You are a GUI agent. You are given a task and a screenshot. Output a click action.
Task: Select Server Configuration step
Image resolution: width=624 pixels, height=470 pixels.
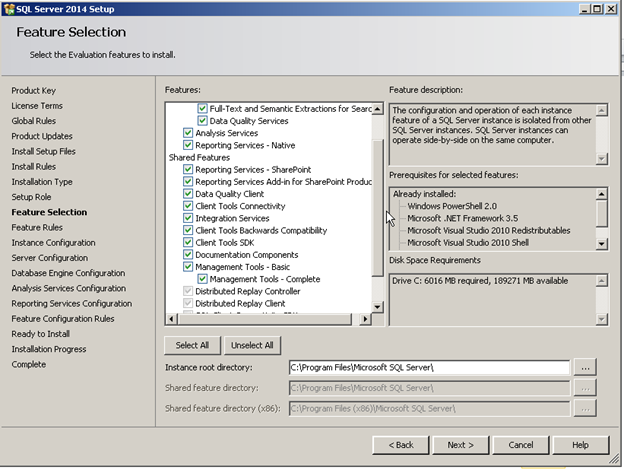coord(50,257)
